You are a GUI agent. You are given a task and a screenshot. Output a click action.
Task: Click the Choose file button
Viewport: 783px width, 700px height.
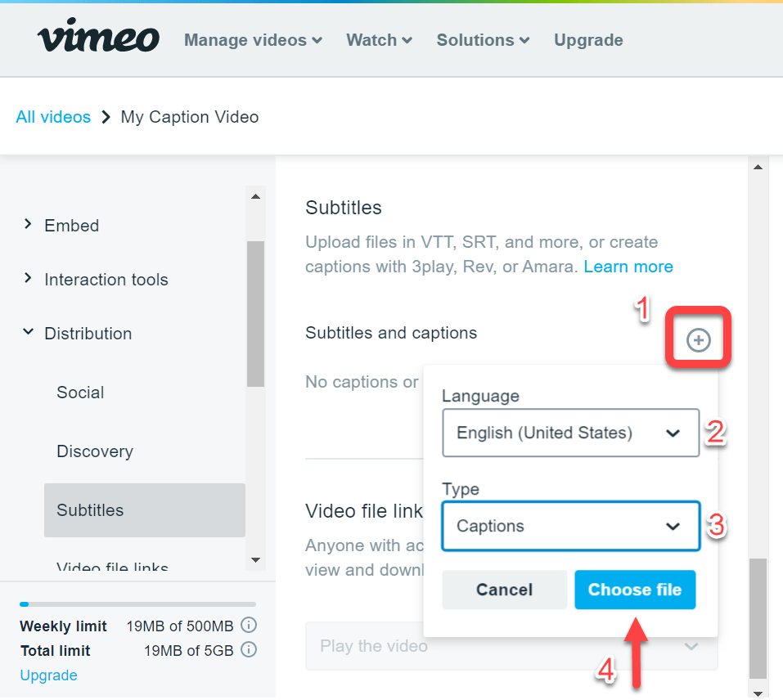(635, 590)
